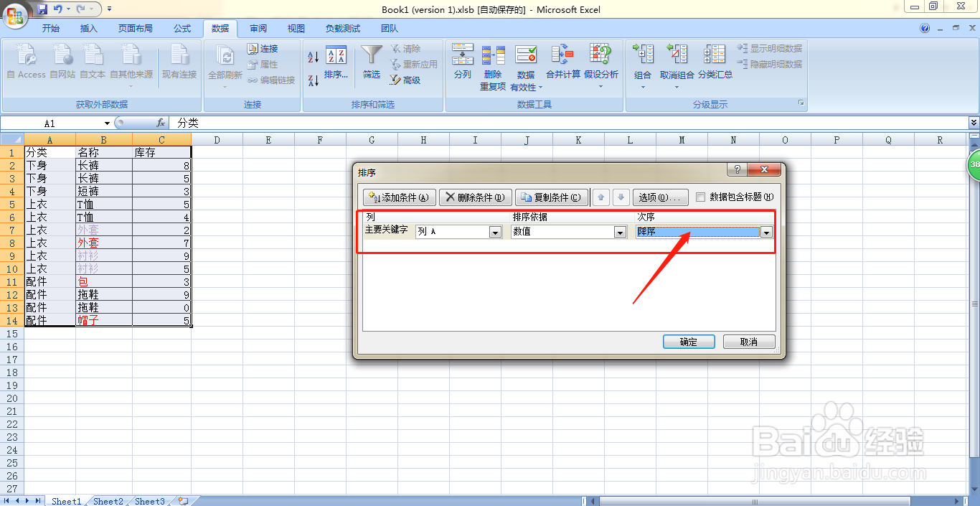
Task: Click 自网站 import from web
Action: 62,62
